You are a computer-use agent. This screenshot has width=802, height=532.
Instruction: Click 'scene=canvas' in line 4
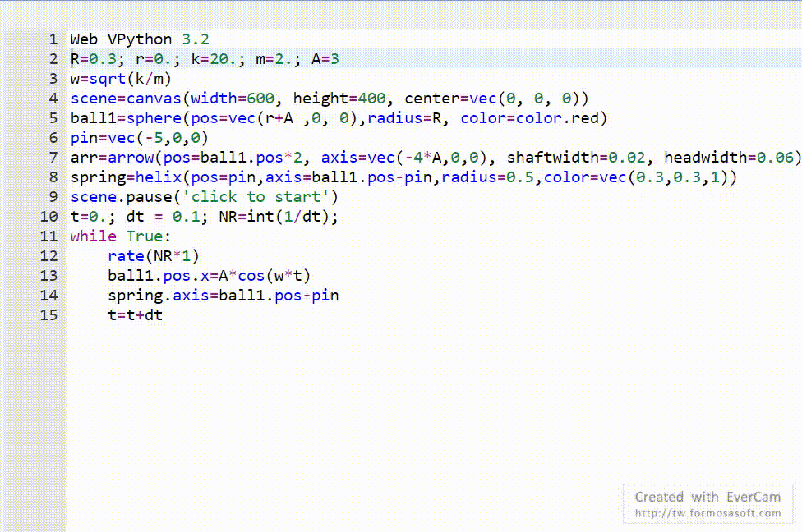pyautogui.click(x=126, y=99)
